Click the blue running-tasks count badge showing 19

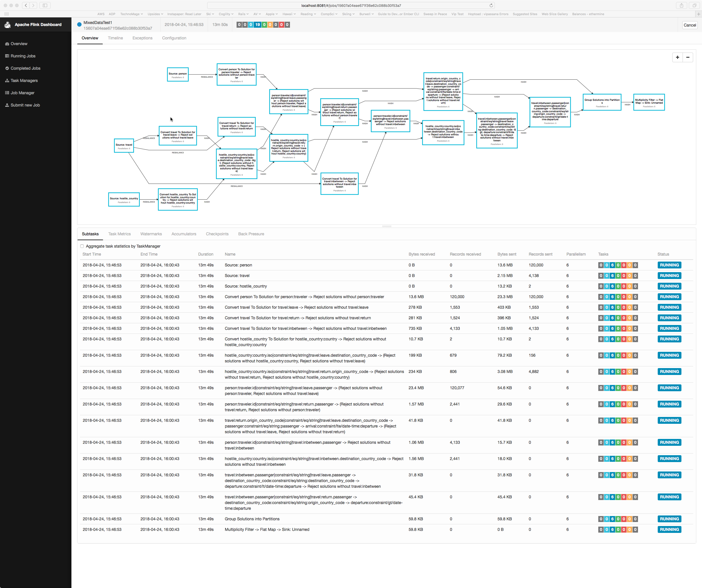[257, 25]
